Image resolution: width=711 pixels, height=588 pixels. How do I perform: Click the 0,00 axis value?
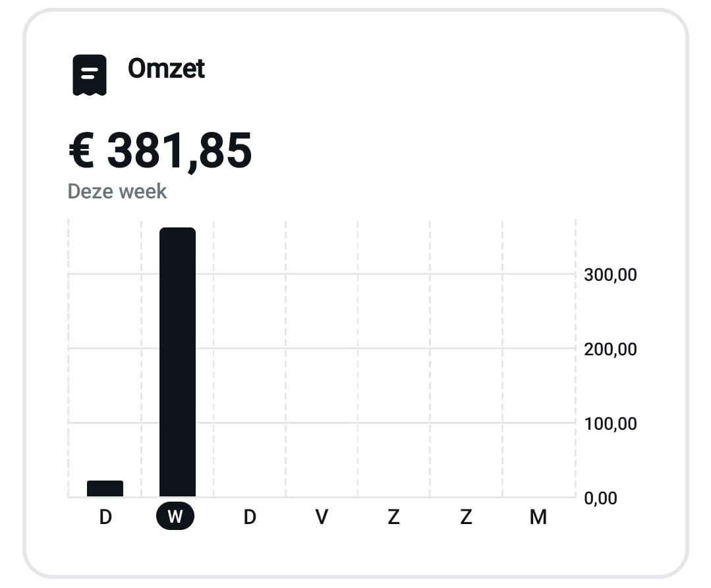600,498
